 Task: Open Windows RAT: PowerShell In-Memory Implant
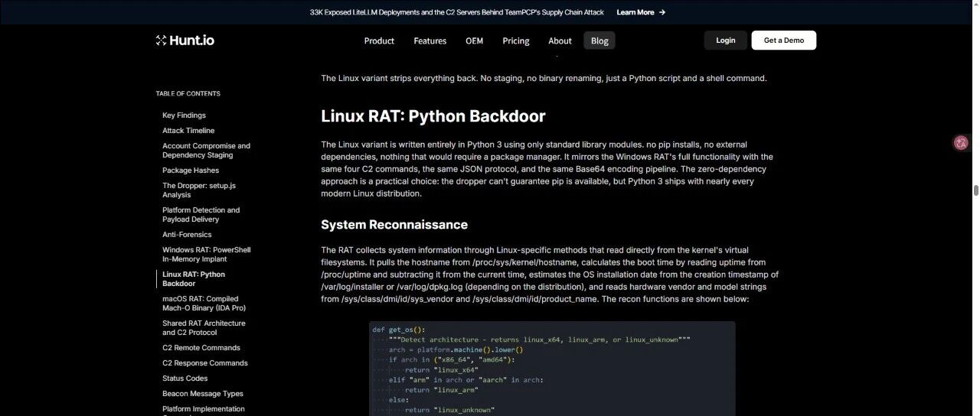pyautogui.click(x=206, y=255)
